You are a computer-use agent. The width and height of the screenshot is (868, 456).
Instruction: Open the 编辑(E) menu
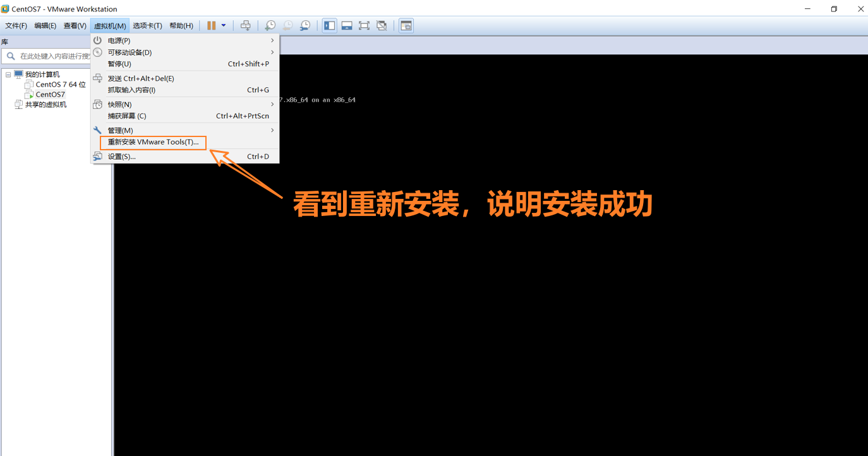(x=45, y=26)
